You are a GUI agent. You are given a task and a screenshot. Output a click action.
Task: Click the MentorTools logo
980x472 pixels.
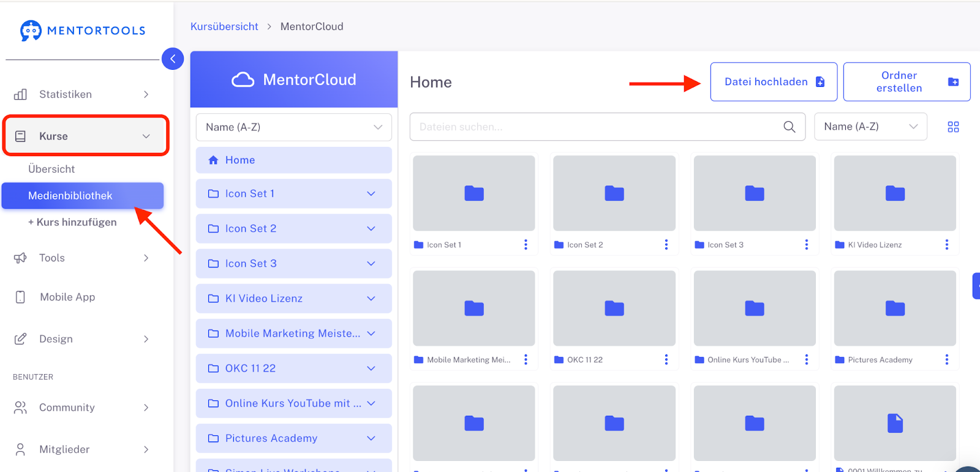pyautogui.click(x=83, y=30)
